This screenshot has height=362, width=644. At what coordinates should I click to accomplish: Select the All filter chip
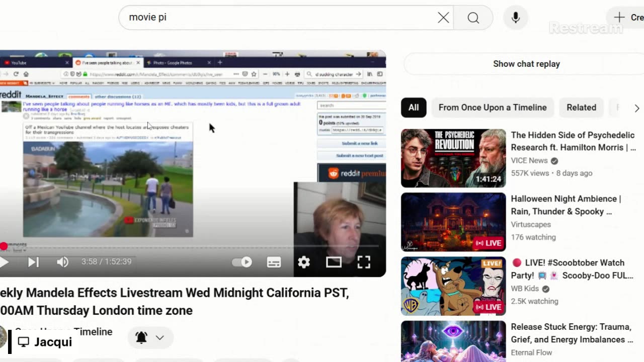tap(414, 108)
